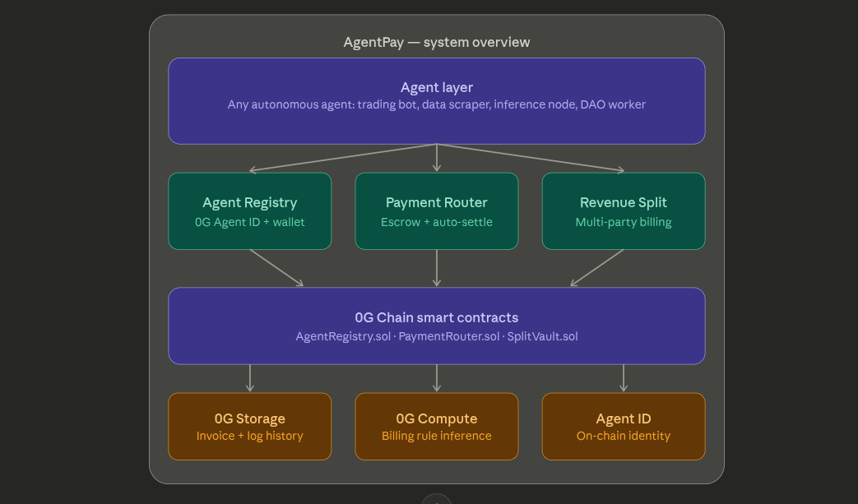Click the arrow leading down to 0G Compute
Viewport: 858px width, 504px height.
click(437, 378)
